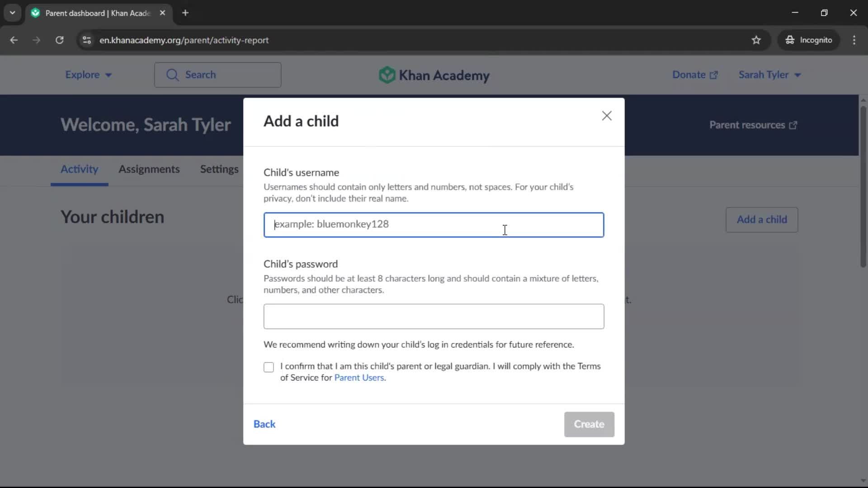This screenshot has height=488, width=868.
Task: Open the tab search dropdown arrow
Action: click(x=12, y=13)
